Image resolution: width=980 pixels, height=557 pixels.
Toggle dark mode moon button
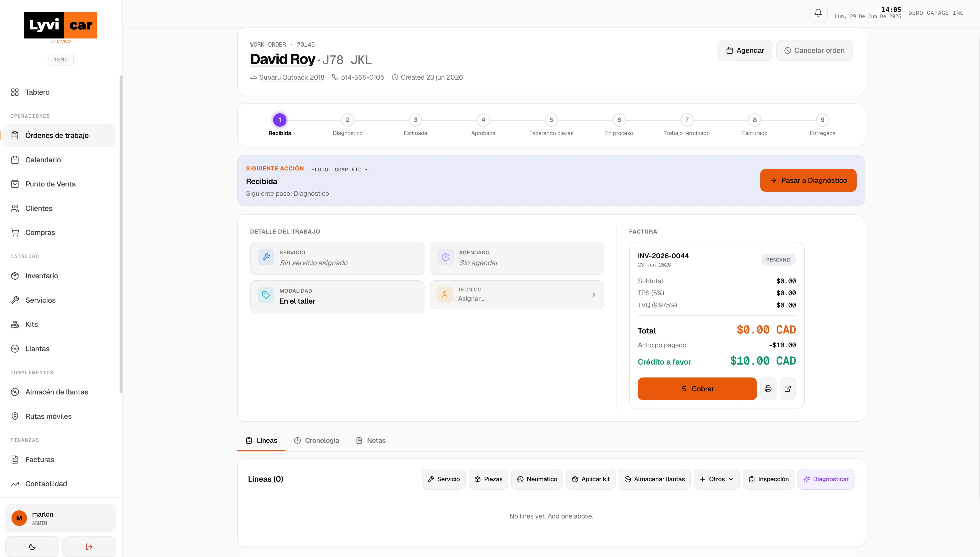(32, 547)
